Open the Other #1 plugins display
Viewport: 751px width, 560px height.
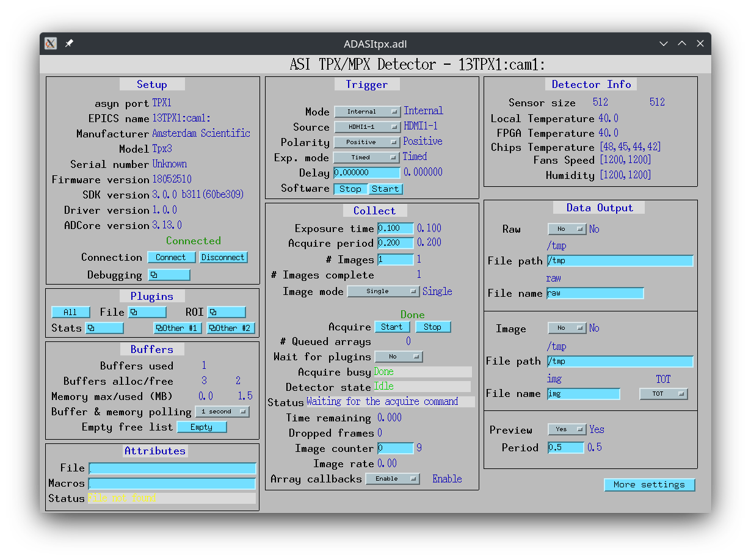click(178, 328)
